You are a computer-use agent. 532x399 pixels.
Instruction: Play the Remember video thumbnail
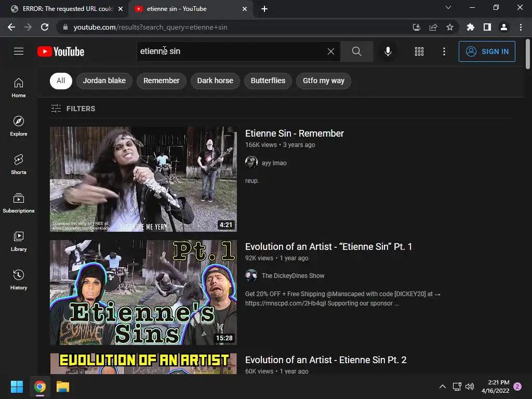tap(143, 179)
